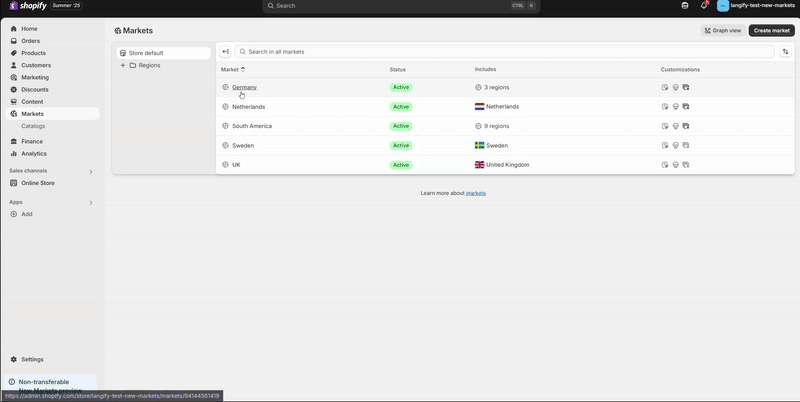The image size is (800, 402).
Task: Click Germany row's document-edit customization icon
Action: click(x=665, y=87)
